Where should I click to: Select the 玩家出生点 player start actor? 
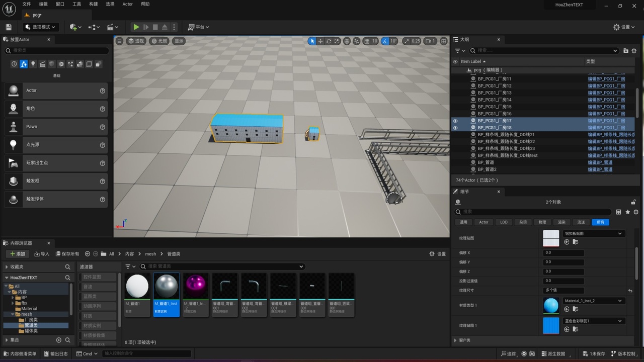[56, 163]
